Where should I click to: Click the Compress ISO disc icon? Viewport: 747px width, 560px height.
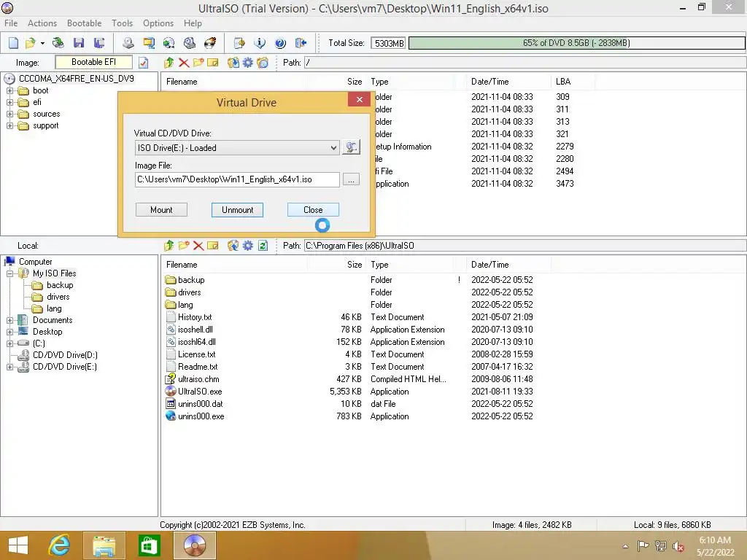pos(169,43)
